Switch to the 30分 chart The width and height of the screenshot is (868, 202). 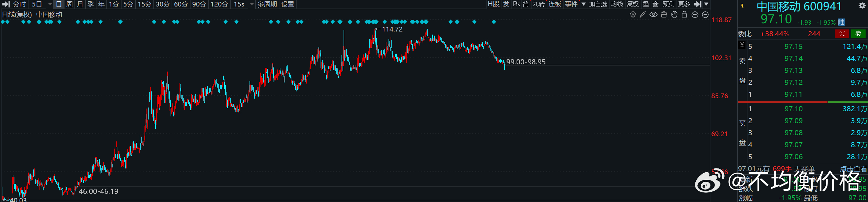[x=163, y=4]
